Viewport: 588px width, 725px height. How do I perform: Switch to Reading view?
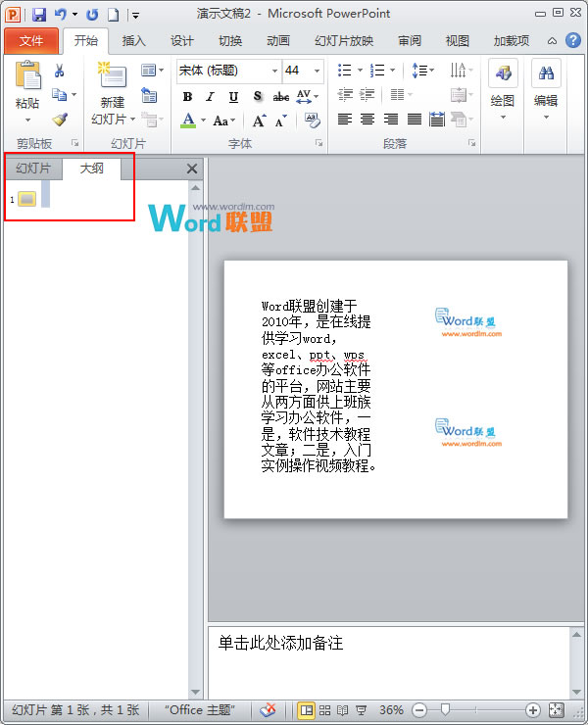pyautogui.click(x=343, y=709)
